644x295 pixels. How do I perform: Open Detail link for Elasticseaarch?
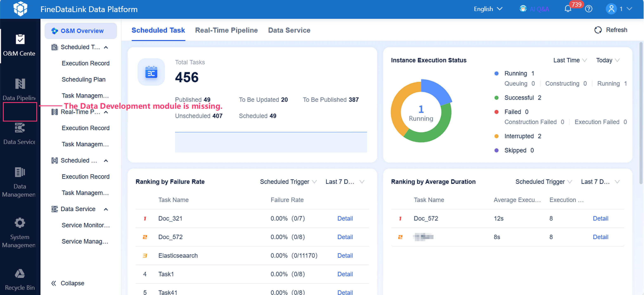coord(345,256)
